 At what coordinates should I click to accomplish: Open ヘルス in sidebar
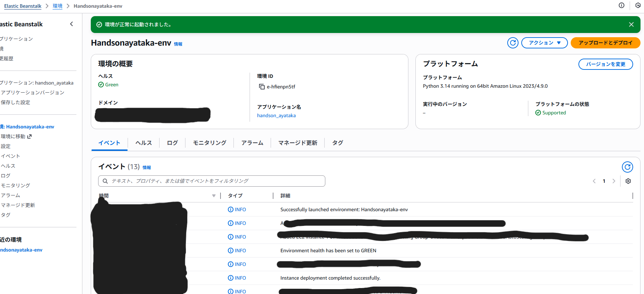(x=8, y=166)
